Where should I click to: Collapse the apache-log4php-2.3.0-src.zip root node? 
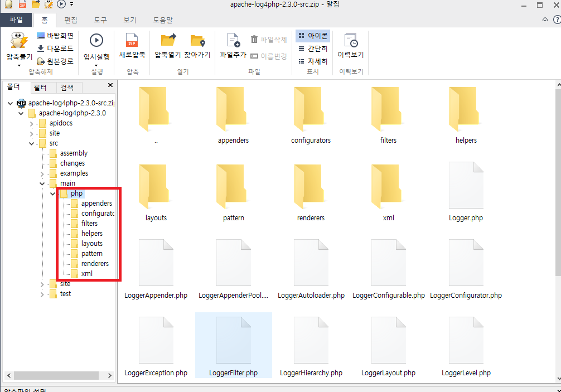click(11, 103)
